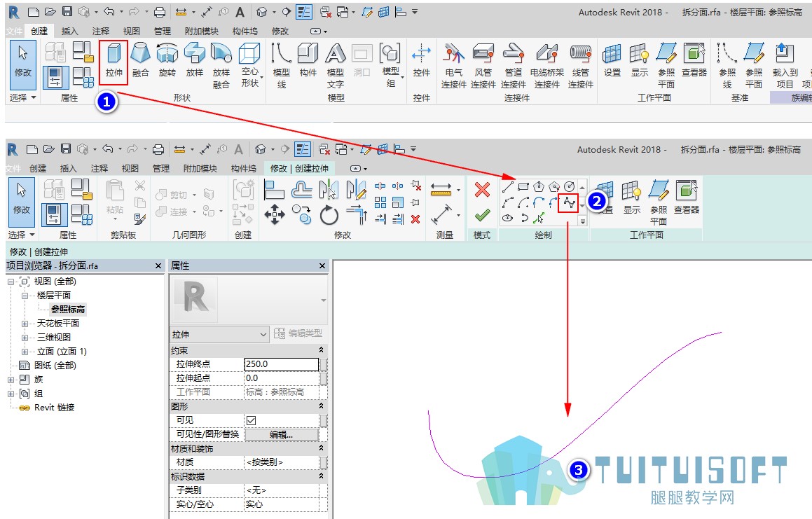Uncheck the 可见 visible checkbox
This screenshot has width=812, height=519.
tap(251, 420)
